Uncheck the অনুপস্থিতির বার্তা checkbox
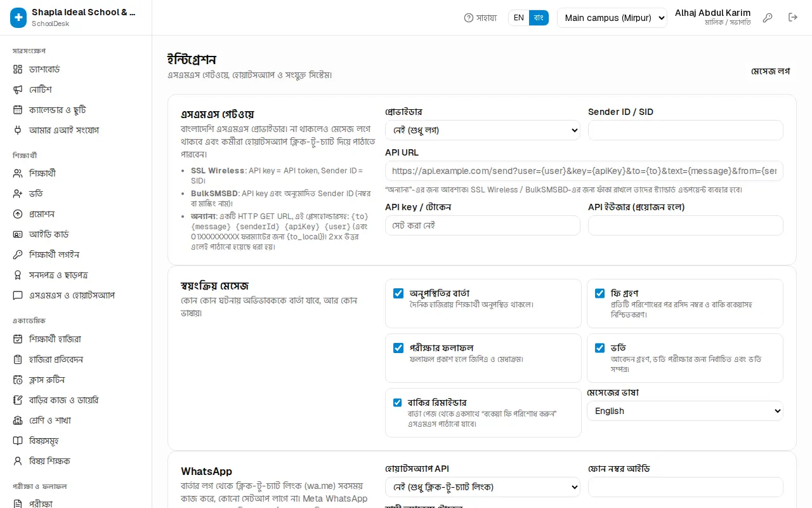The height and width of the screenshot is (508, 812). [398, 293]
